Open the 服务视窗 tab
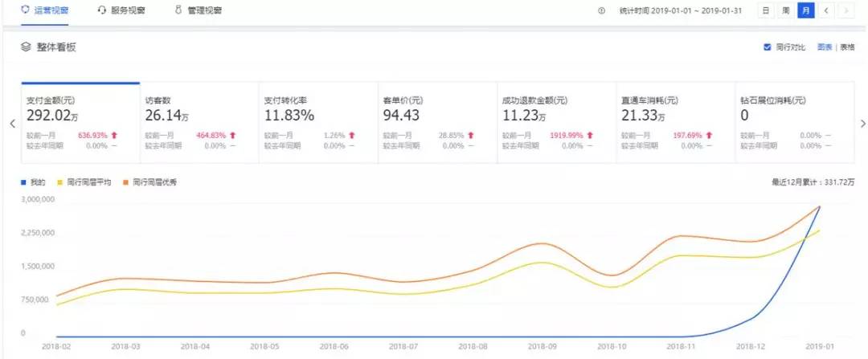 pos(121,10)
